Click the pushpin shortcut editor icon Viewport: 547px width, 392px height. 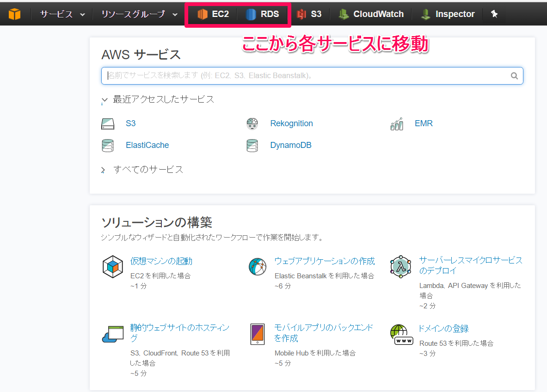tap(494, 14)
